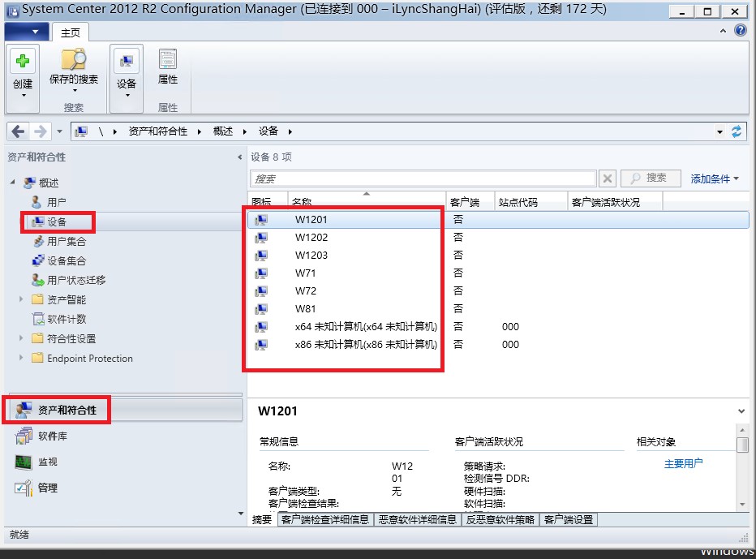The width and height of the screenshot is (756, 559).
Task: Select the x86 未知计算机 row
Action: [x=498, y=344]
